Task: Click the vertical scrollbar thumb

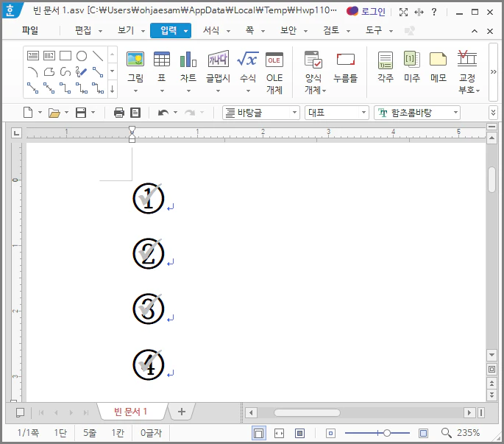Action: pyautogui.click(x=491, y=180)
